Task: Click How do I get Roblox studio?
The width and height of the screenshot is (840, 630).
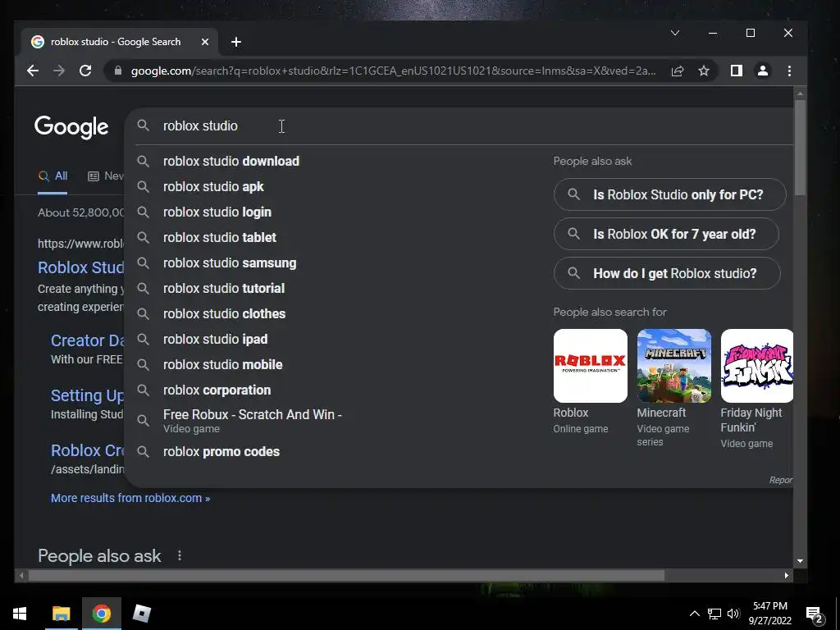Action: tap(667, 273)
